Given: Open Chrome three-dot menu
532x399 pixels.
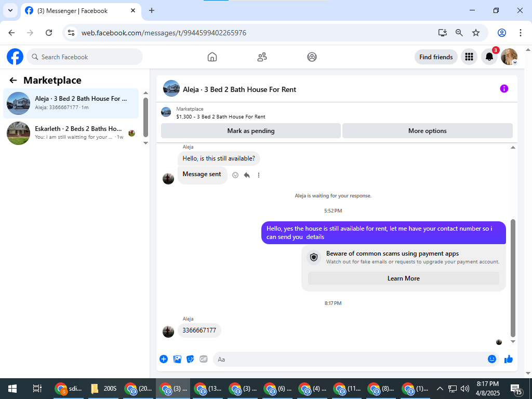Looking at the screenshot, I should (x=520, y=33).
